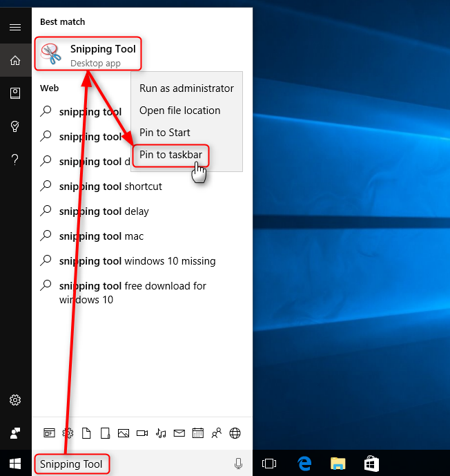Open File Explorer from taskbar
450x476 pixels.
pos(337,464)
